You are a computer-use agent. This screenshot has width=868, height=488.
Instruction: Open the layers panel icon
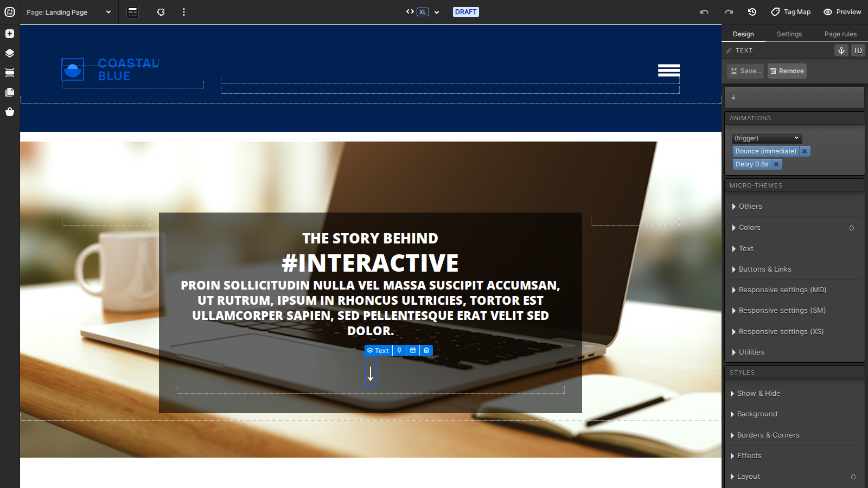[10, 53]
